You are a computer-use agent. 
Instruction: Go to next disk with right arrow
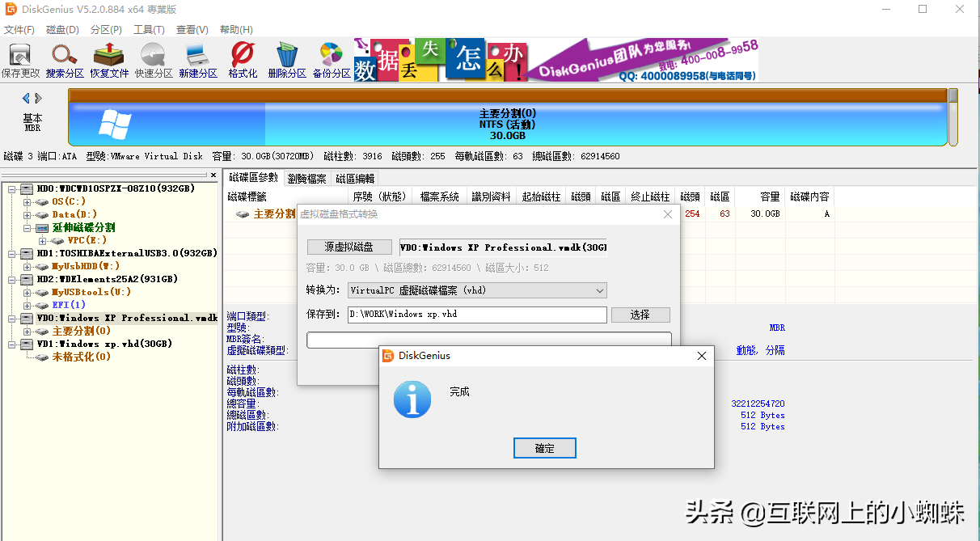[38, 98]
